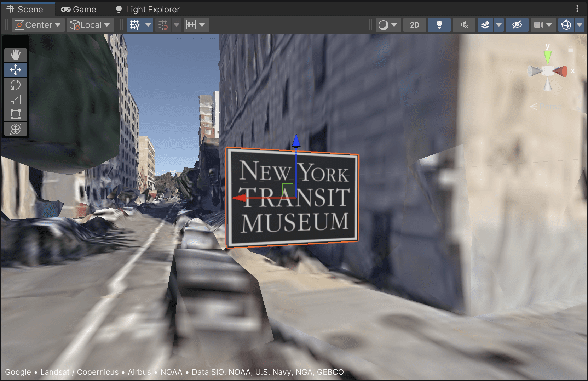Screen dimensions: 588x381
Task: Expand the scene effects options dropdown
Action: (499, 25)
